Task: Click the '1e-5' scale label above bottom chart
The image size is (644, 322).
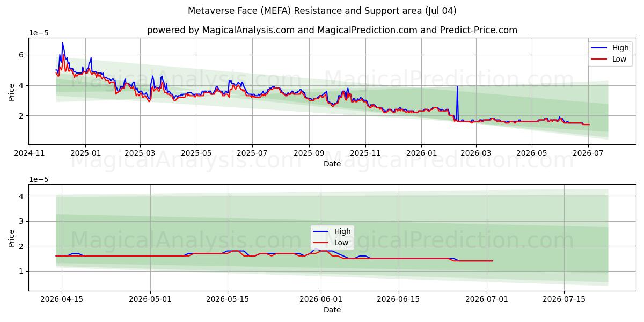Action: (39, 179)
